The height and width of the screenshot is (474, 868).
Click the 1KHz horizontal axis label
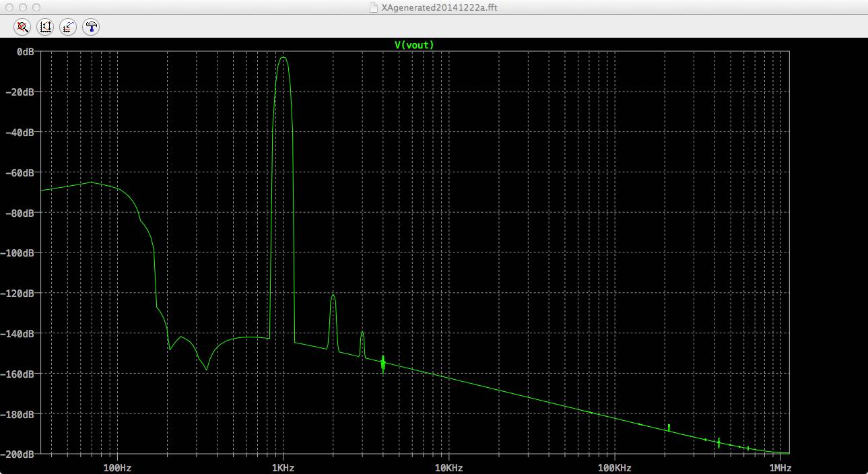[x=283, y=467]
